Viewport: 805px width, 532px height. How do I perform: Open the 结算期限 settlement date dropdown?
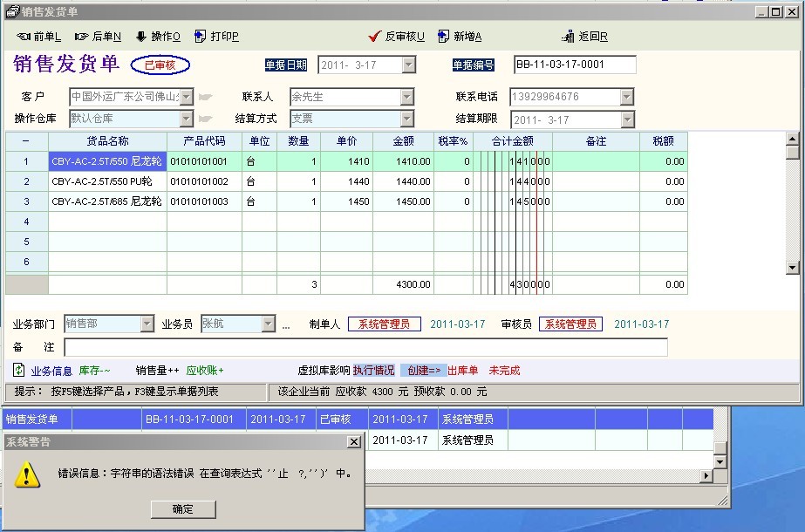(627, 119)
